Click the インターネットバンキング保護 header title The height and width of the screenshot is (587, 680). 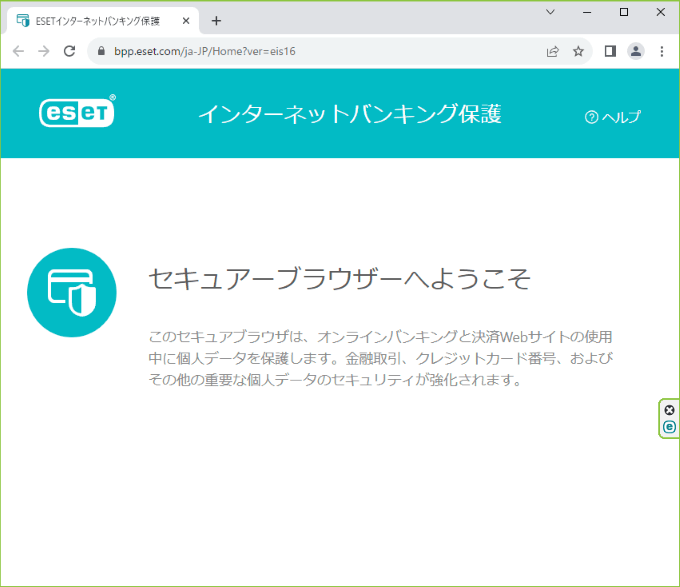click(x=350, y=114)
